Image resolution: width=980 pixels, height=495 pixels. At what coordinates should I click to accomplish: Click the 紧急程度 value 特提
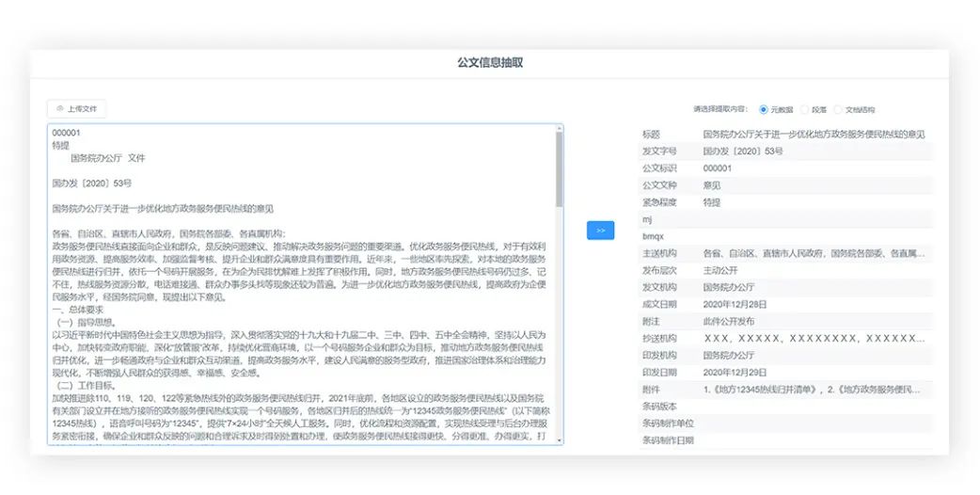pyautogui.click(x=712, y=202)
